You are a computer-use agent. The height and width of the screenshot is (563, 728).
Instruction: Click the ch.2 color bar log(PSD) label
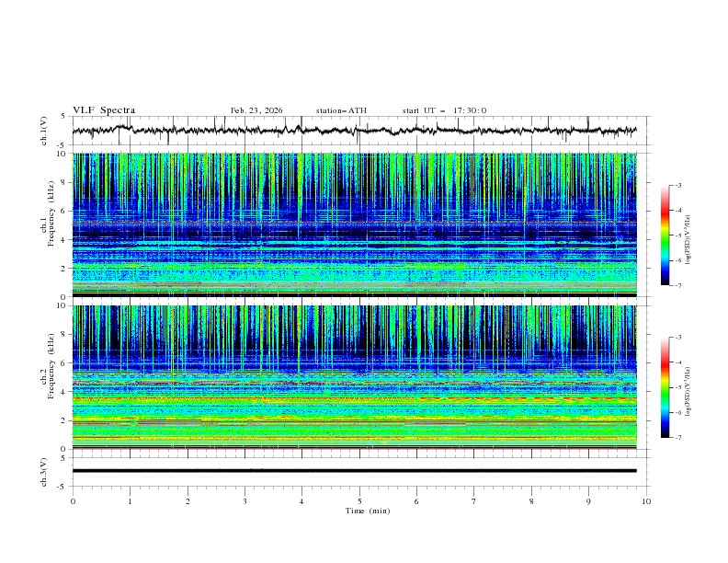[688, 391]
